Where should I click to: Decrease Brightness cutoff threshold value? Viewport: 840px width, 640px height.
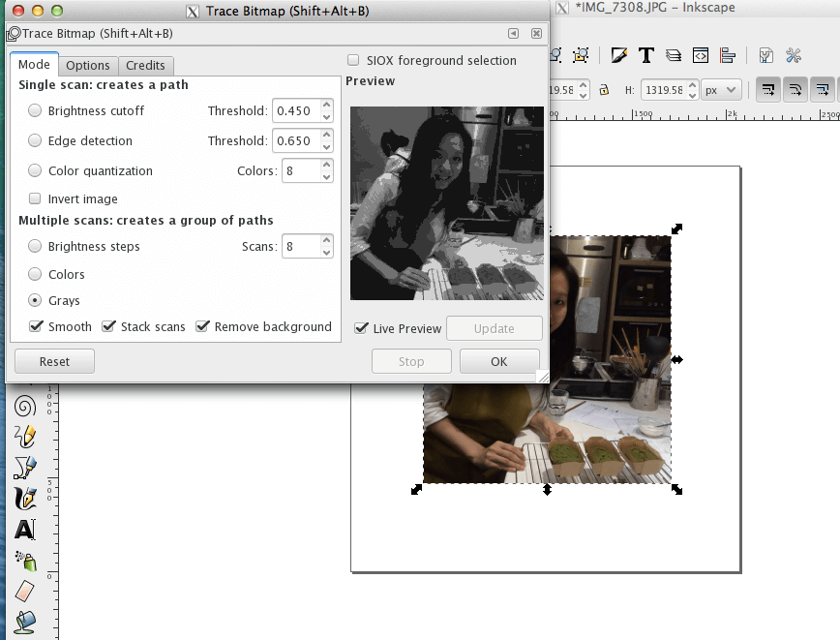(326, 116)
